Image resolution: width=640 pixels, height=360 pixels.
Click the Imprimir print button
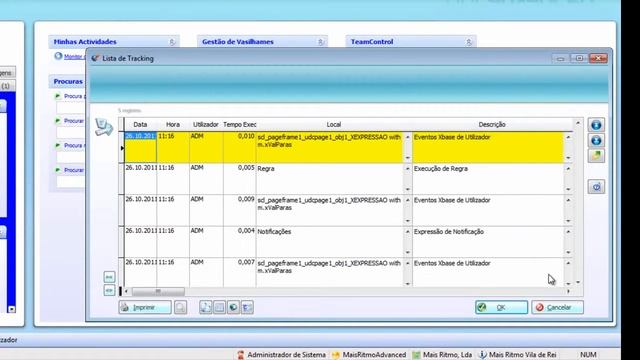coord(145,307)
